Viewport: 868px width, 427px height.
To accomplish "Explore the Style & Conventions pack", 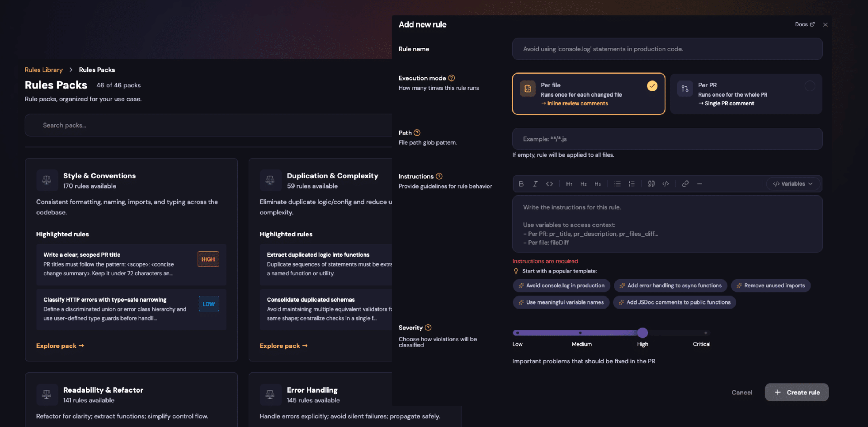I will pyautogui.click(x=60, y=346).
